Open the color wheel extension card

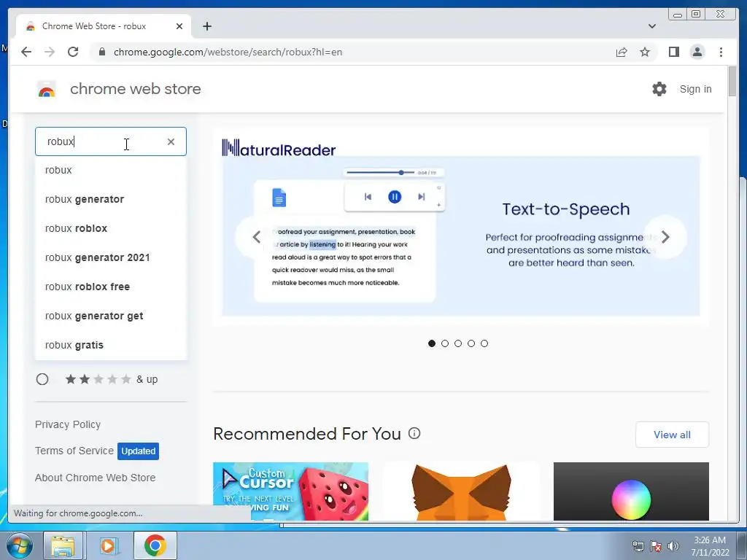[x=631, y=491]
